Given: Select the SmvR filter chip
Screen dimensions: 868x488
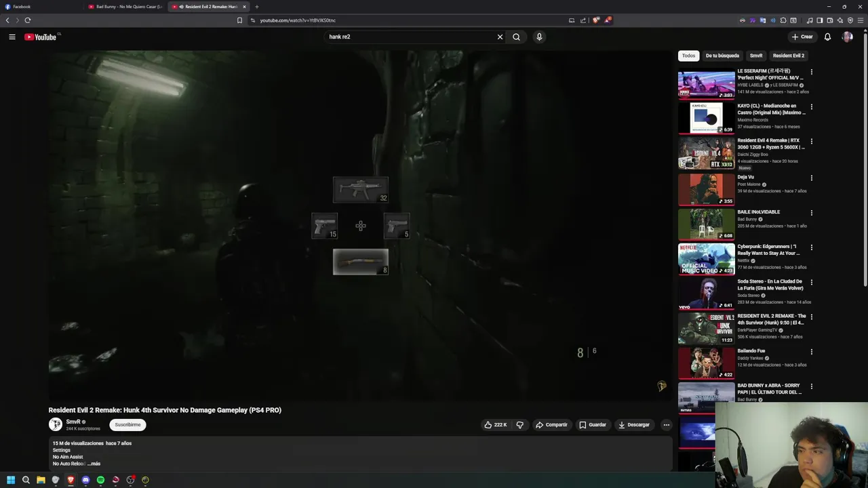Looking at the screenshot, I should tap(756, 56).
